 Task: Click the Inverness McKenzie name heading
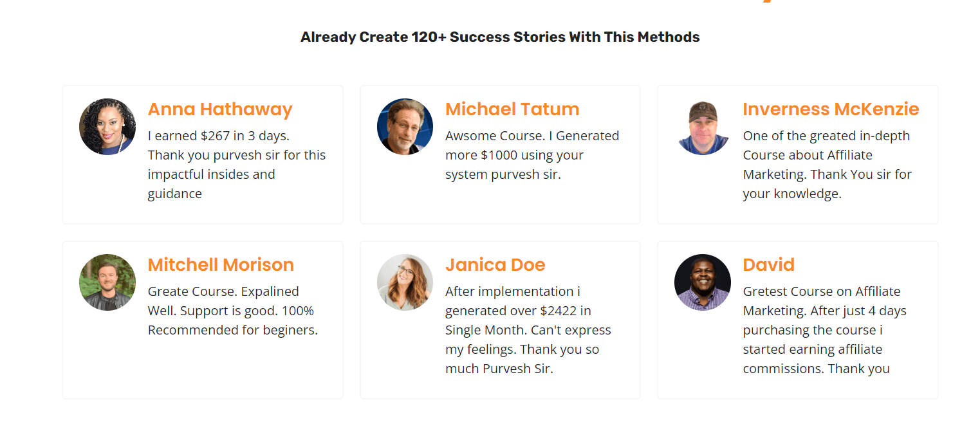(831, 109)
